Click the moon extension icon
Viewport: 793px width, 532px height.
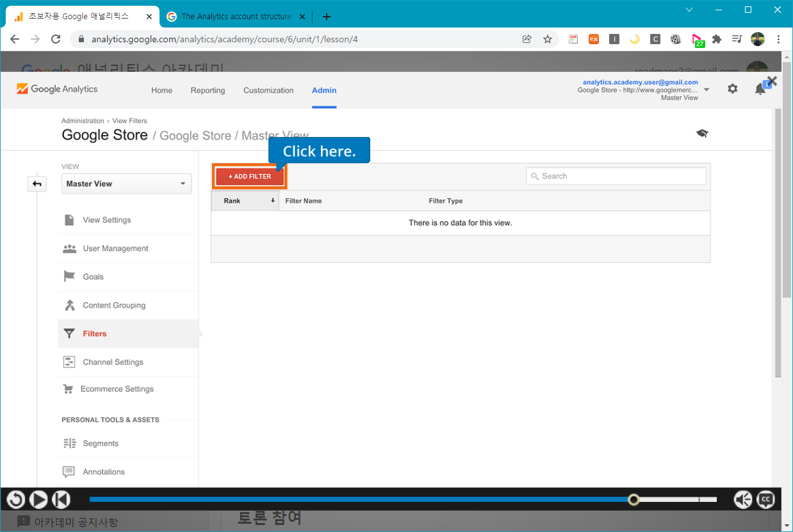635,39
